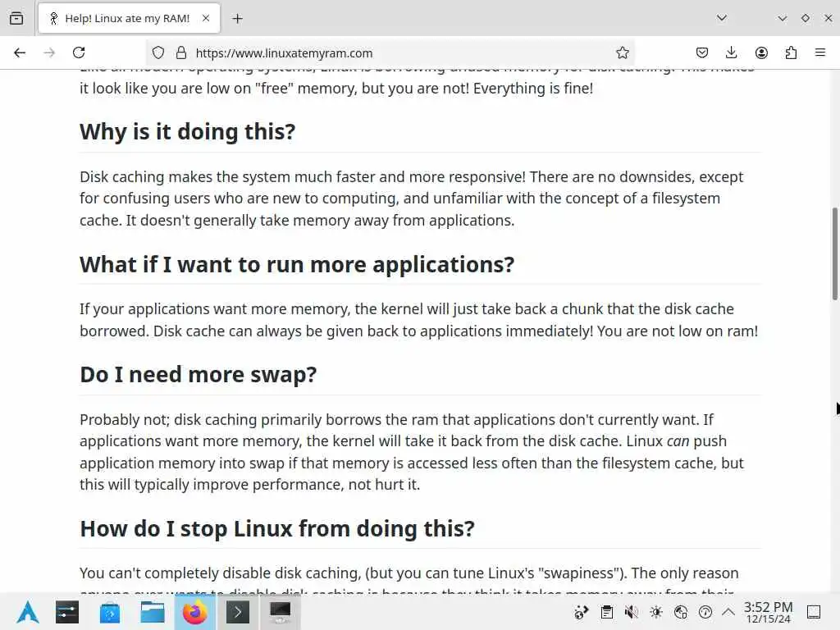
Task: Open the clipboard tray icon
Action: coord(606,612)
